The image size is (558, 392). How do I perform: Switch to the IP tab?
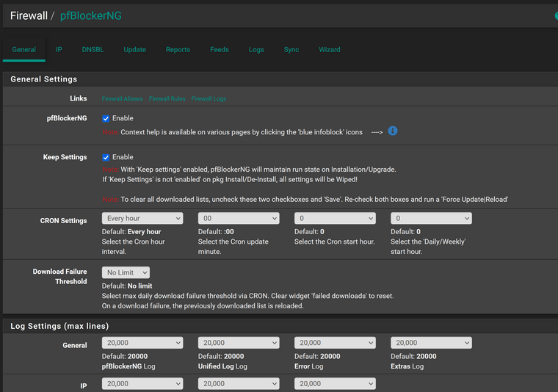[59, 49]
